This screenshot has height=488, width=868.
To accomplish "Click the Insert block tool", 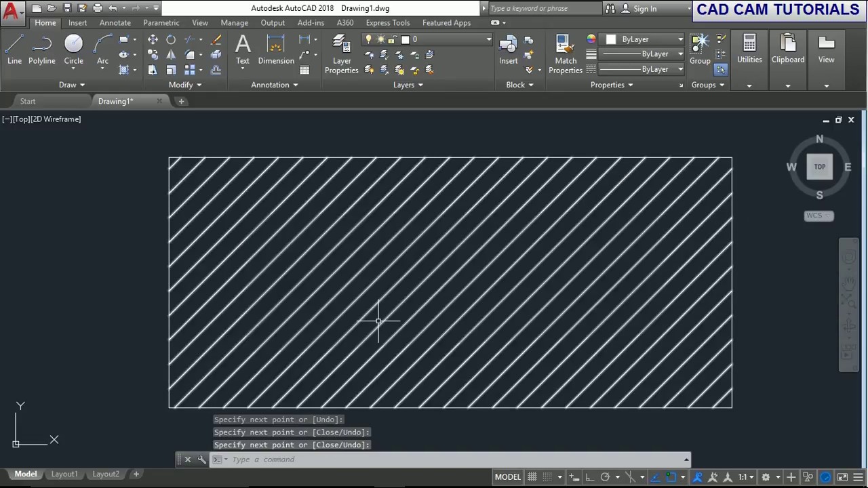I will pyautogui.click(x=508, y=51).
